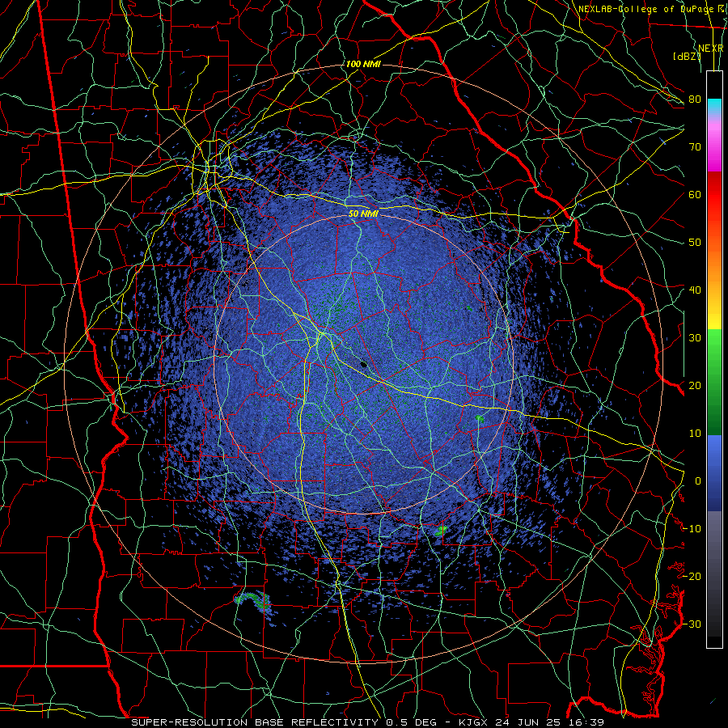
Task: Click the 70 value on the dBZ scale
Action: coord(695,147)
